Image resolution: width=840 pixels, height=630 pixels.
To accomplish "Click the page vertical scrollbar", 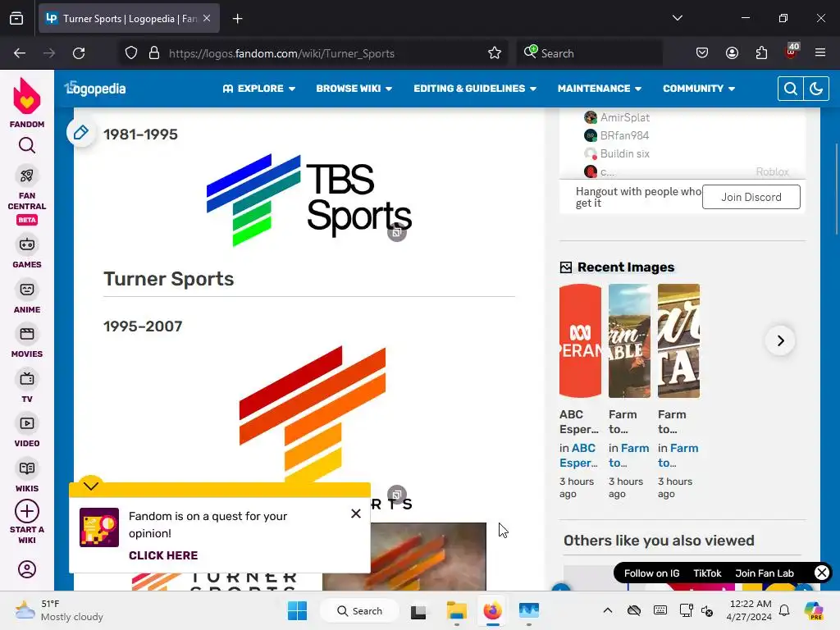I will [x=836, y=189].
